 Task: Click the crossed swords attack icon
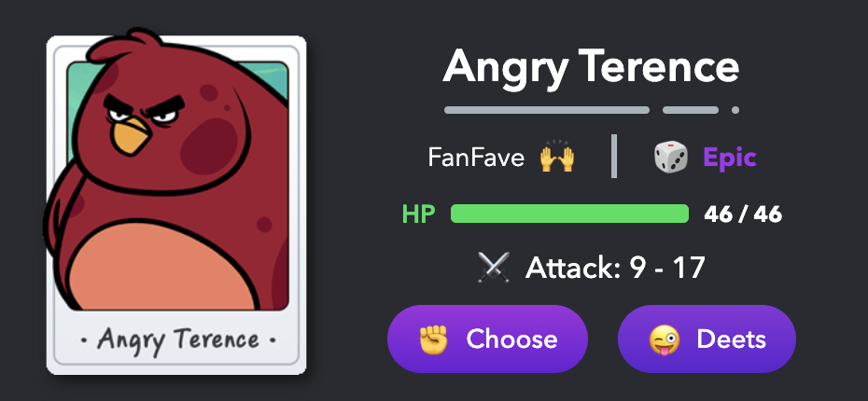coord(493,268)
